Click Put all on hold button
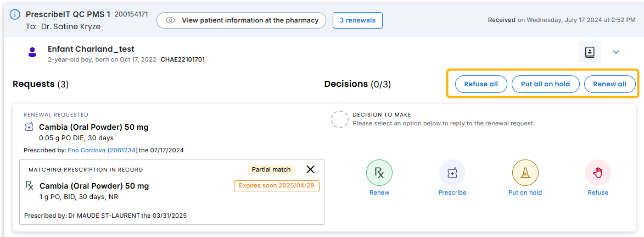Screen dimensions: 644x237 click(545, 84)
